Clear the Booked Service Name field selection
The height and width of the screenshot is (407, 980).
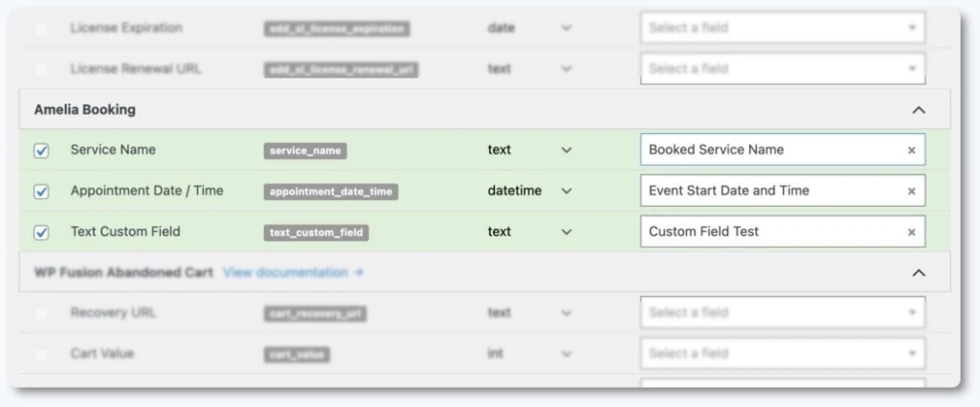click(911, 150)
